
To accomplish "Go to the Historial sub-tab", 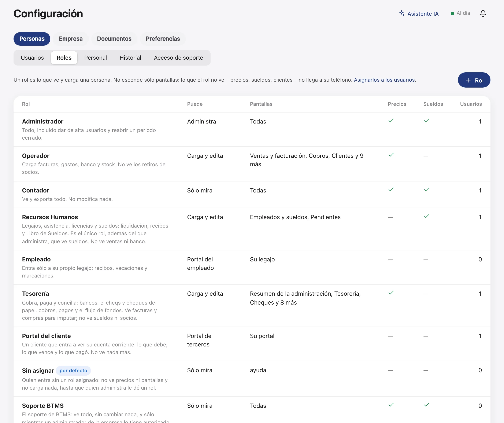I will [x=130, y=58].
